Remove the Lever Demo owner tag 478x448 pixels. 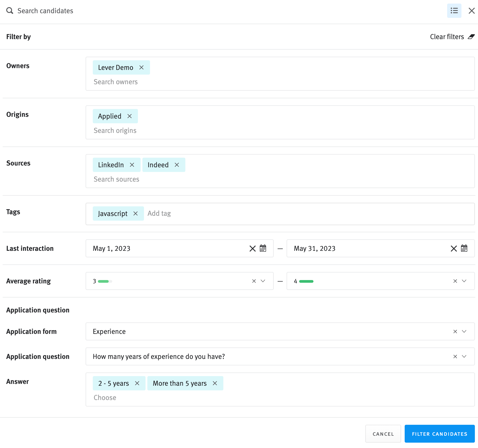tap(141, 67)
